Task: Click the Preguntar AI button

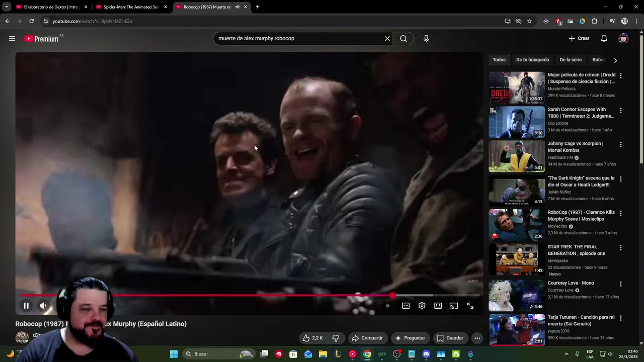Action: (x=410, y=338)
